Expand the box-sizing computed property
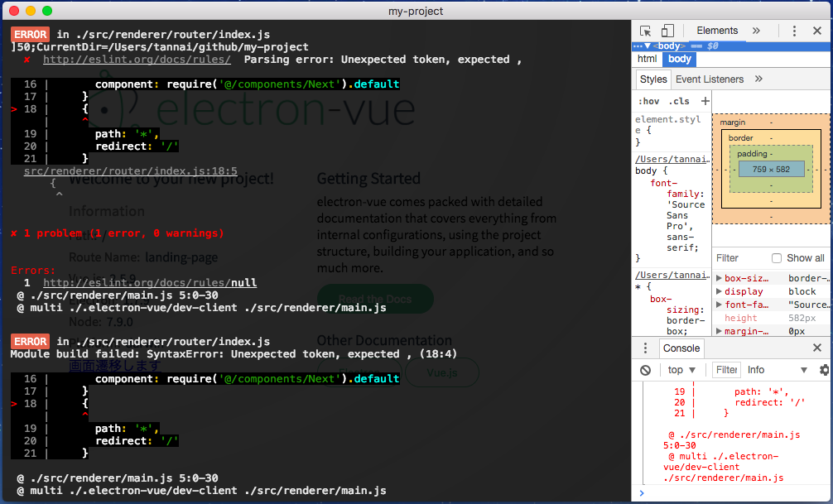 719,279
